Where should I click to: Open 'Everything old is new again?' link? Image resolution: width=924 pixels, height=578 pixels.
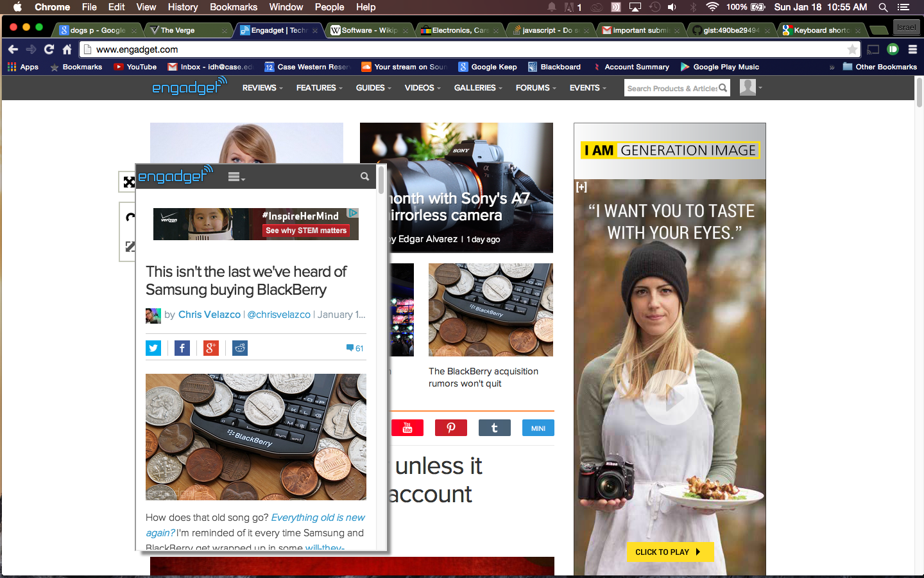(x=255, y=525)
